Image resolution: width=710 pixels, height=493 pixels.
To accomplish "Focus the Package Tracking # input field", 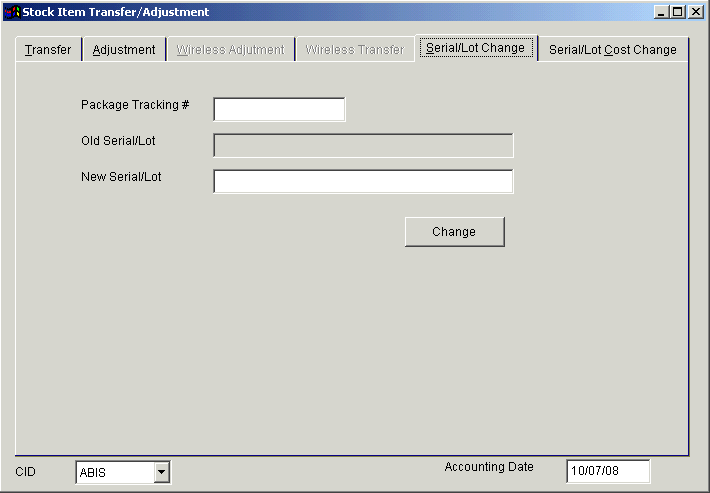I will pos(279,109).
